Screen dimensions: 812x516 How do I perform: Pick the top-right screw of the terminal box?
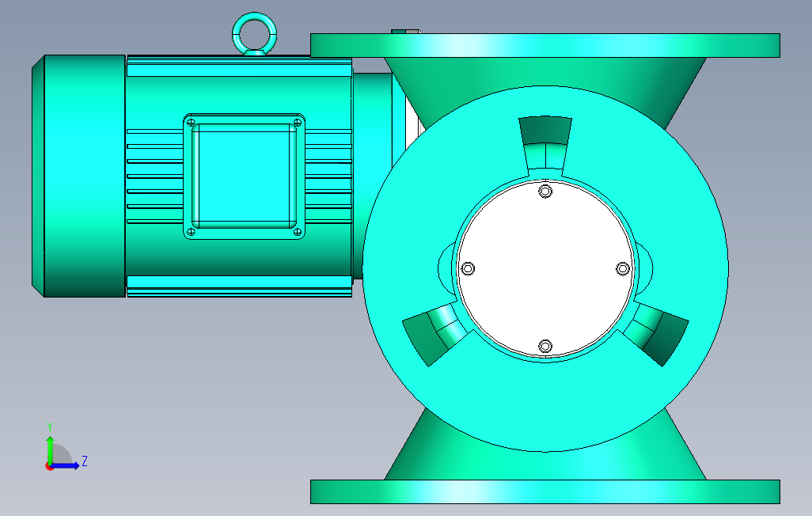[298, 122]
